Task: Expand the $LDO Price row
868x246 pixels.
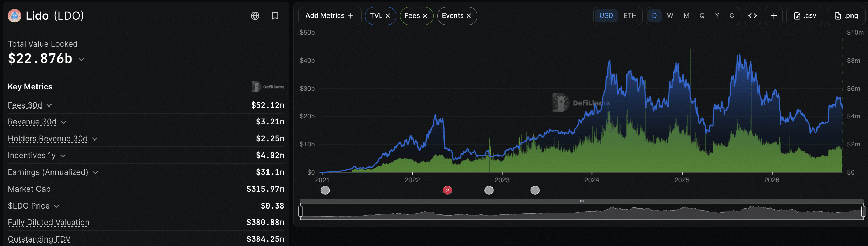Action: click(x=56, y=206)
